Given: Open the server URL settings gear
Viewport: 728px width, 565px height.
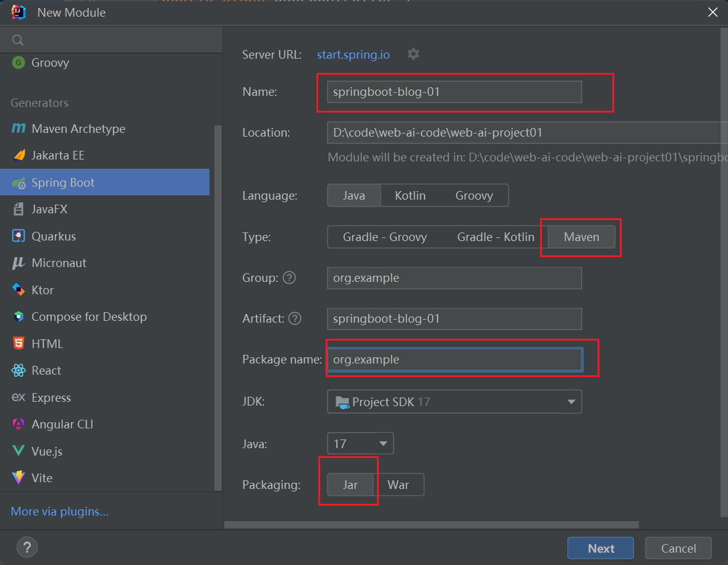Looking at the screenshot, I should tap(413, 54).
